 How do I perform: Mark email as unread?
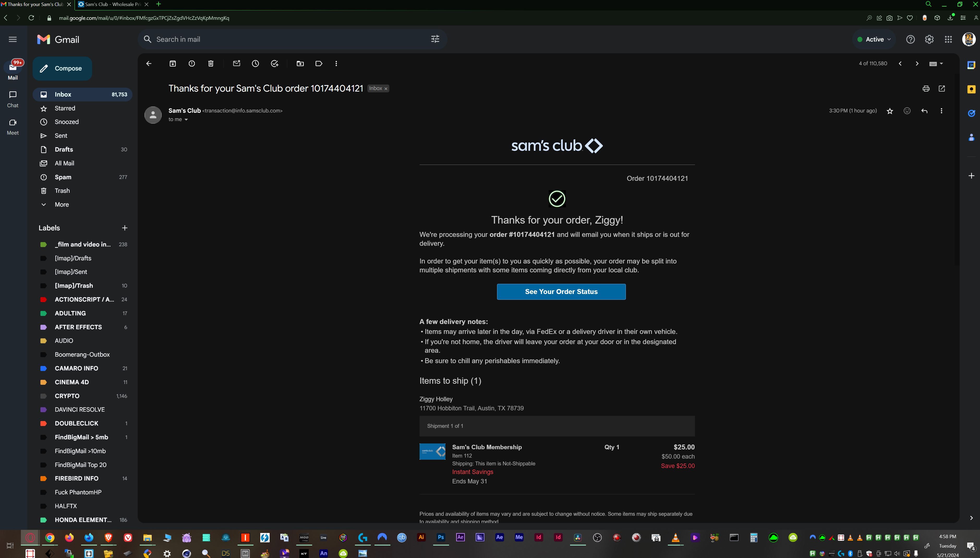[x=237, y=64]
